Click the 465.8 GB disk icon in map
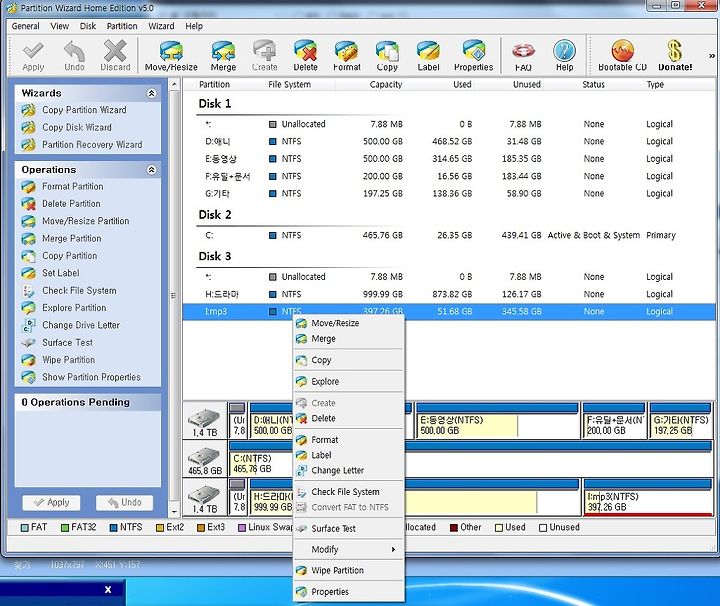720x606 pixels. 205,459
